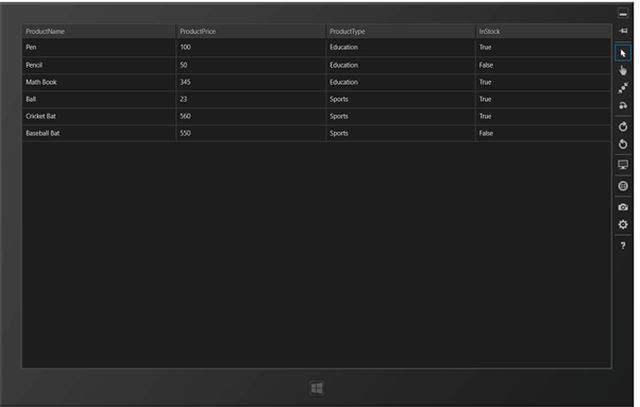Image resolution: width=640 pixels, height=407 pixels.
Task: Open simulator help question mark
Action: [x=623, y=246]
